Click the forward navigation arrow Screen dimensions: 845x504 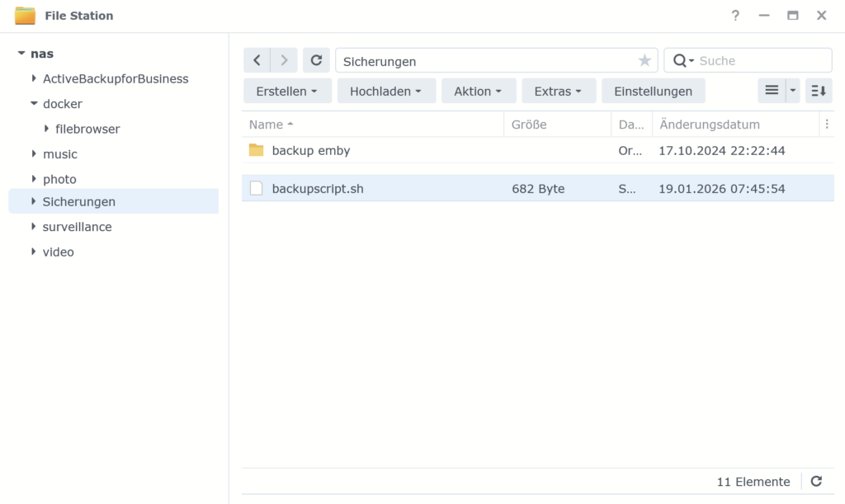pyautogui.click(x=284, y=60)
